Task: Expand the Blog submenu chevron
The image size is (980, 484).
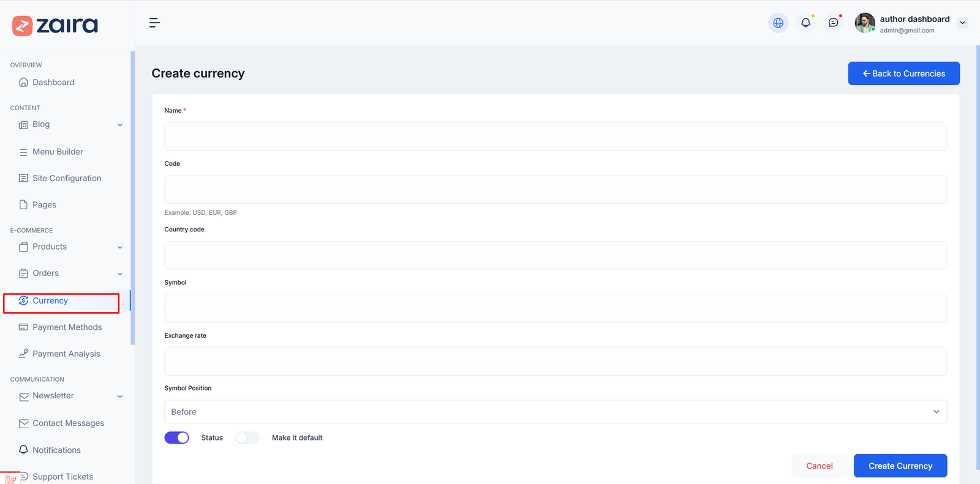Action: click(120, 125)
